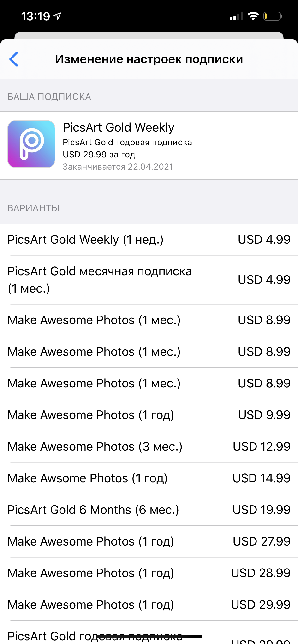Tap the 13:19 clock
This screenshot has width=298, height=644.
point(36,17)
